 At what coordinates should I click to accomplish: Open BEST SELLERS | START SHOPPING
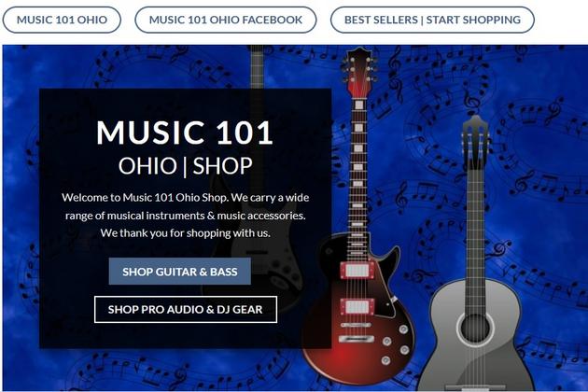[432, 20]
